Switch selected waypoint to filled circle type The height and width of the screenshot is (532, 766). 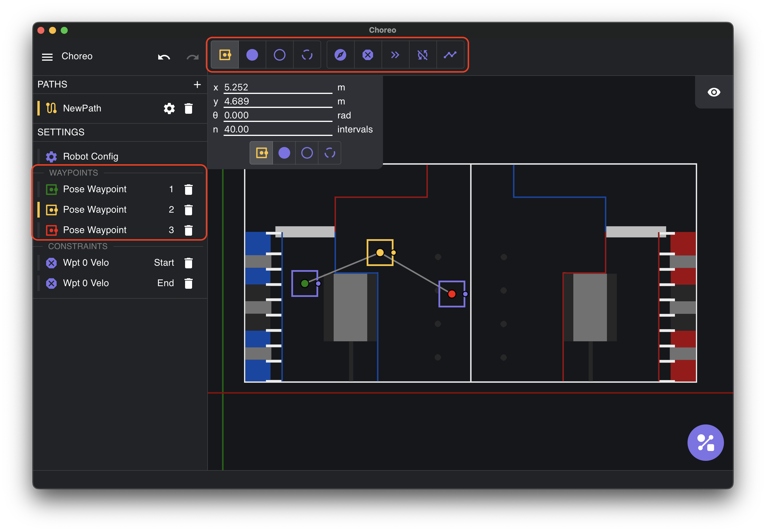(284, 153)
